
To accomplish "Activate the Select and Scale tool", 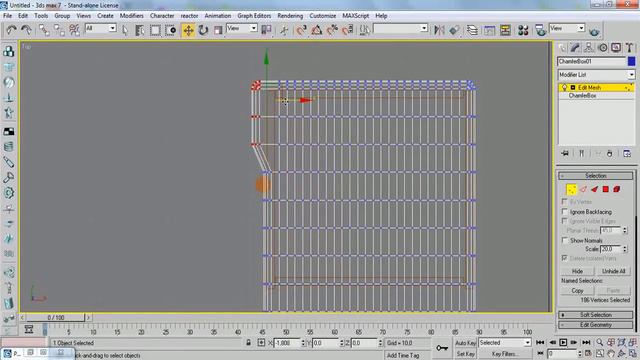I will pos(218,30).
